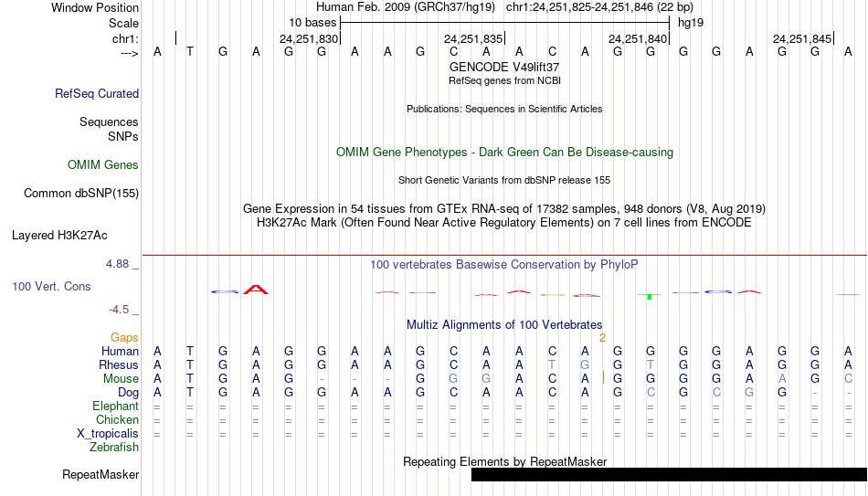Click 100 vertebrates Basewise Conservation by PhyloP title
Viewport: 868px width, 496px height.
click(x=504, y=265)
